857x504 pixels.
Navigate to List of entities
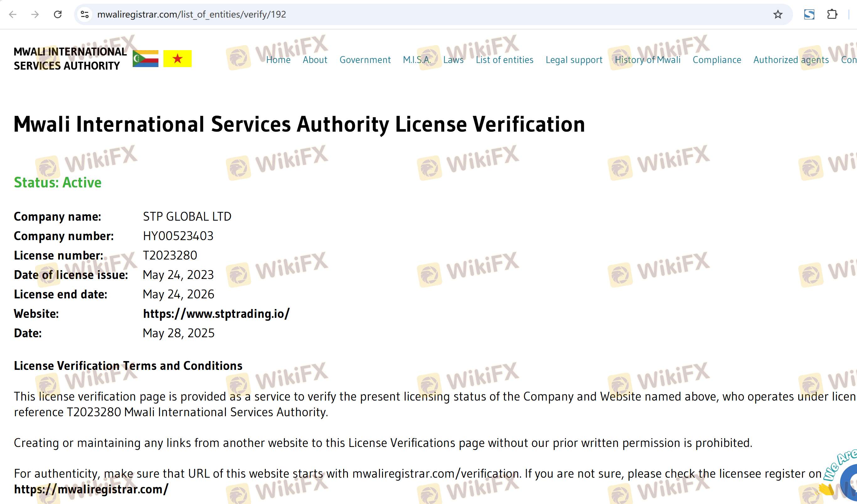click(504, 60)
